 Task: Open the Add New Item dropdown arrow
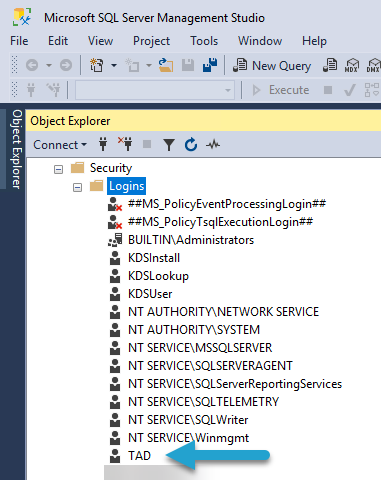149,65
